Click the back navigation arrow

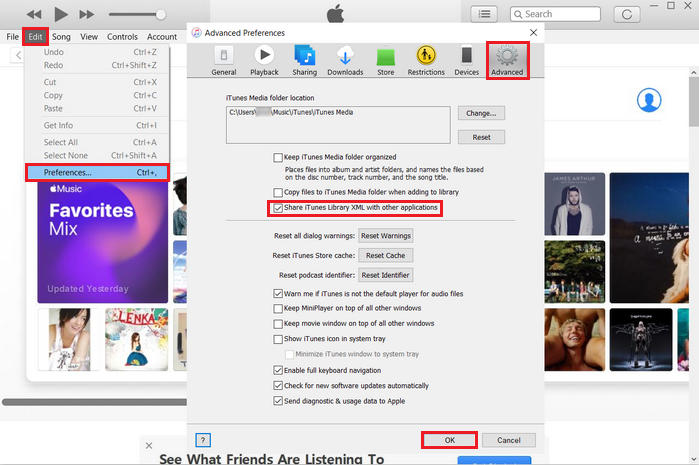pos(18,55)
